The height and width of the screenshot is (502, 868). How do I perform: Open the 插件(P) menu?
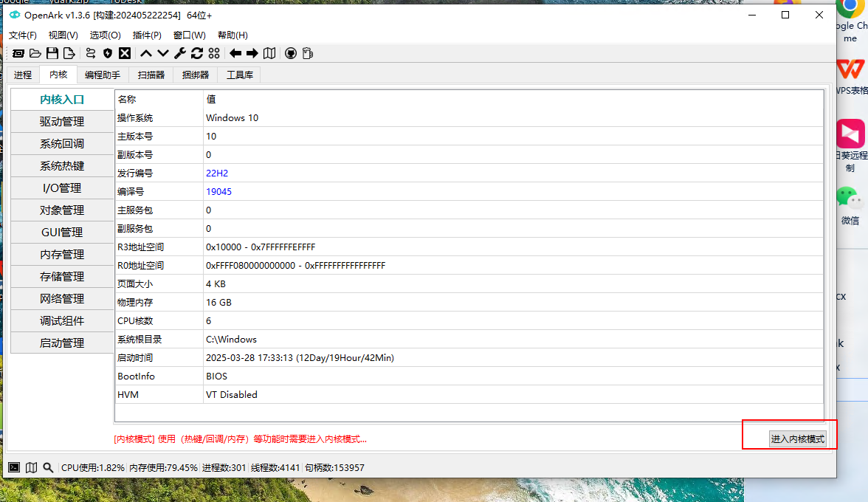click(147, 35)
